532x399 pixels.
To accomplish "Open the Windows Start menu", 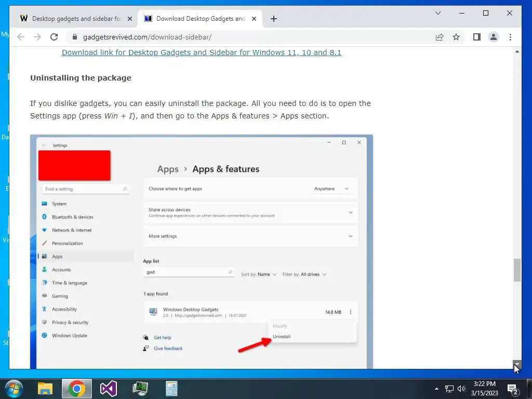I will [x=14, y=389].
